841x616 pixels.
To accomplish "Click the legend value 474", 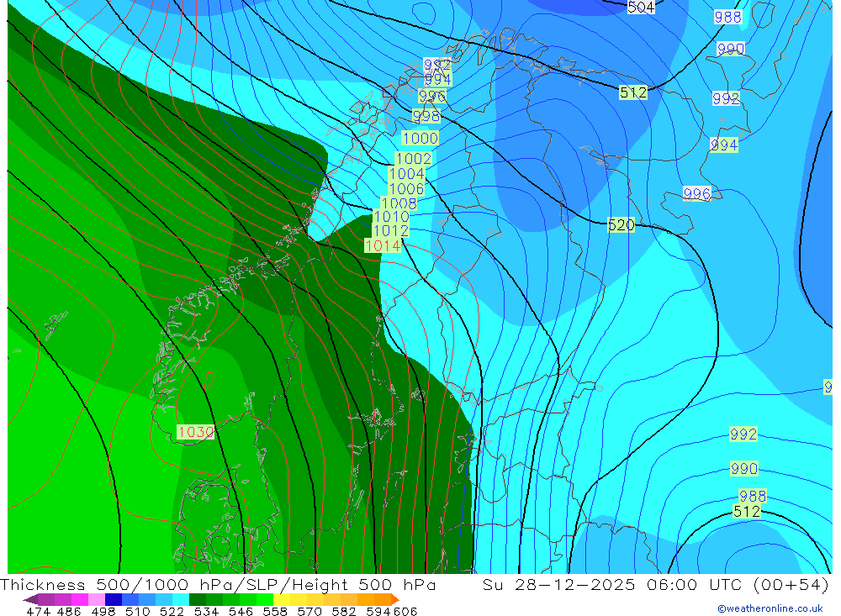I will coord(38,612).
